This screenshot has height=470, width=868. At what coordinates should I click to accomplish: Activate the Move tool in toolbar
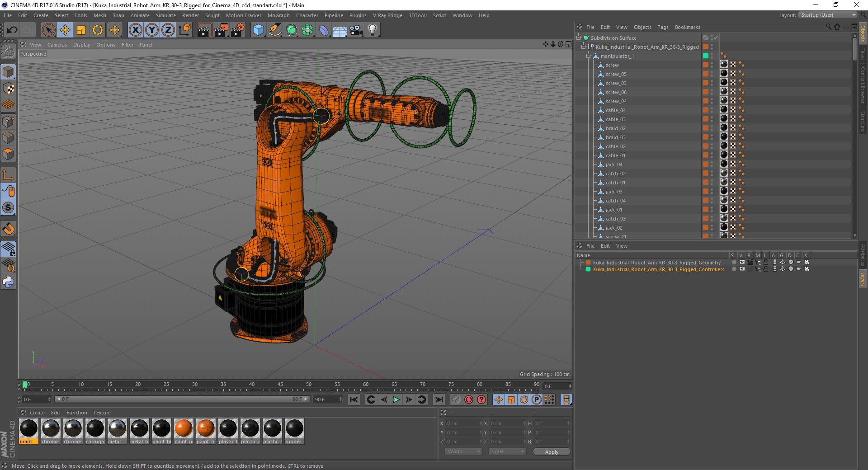(65, 30)
